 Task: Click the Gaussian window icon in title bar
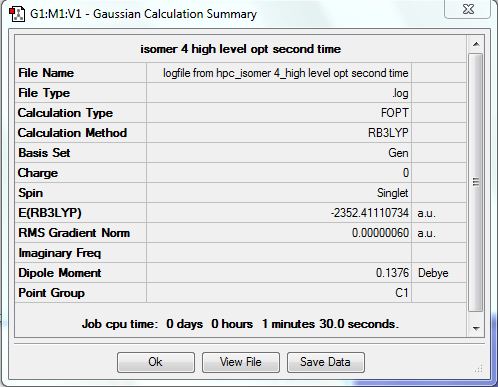click(17, 14)
